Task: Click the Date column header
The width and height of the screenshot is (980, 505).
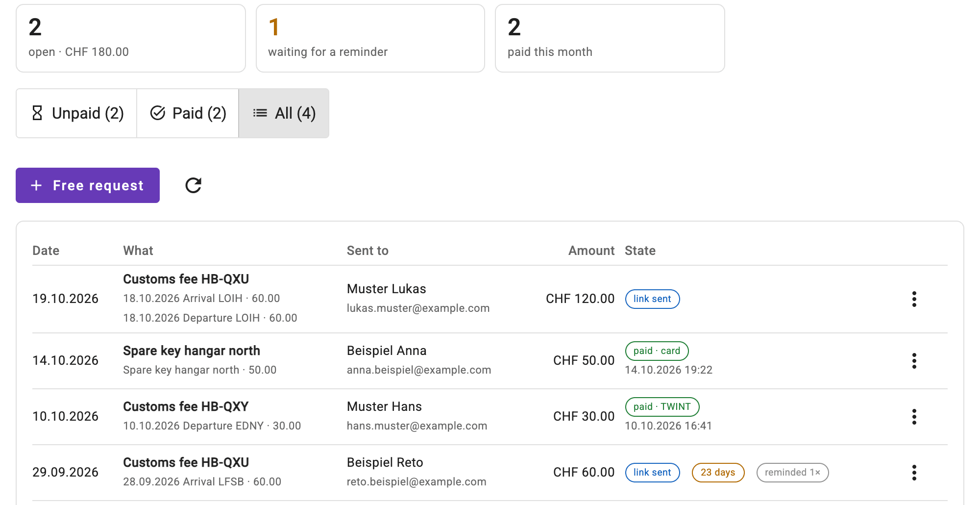Action: [46, 251]
